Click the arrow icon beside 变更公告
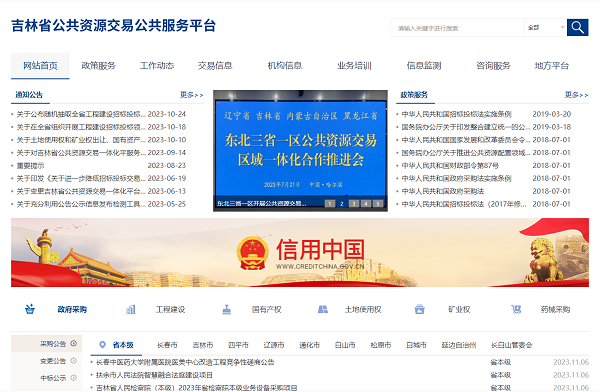This screenshot has width=600, height=392. (x=74, y=361)
